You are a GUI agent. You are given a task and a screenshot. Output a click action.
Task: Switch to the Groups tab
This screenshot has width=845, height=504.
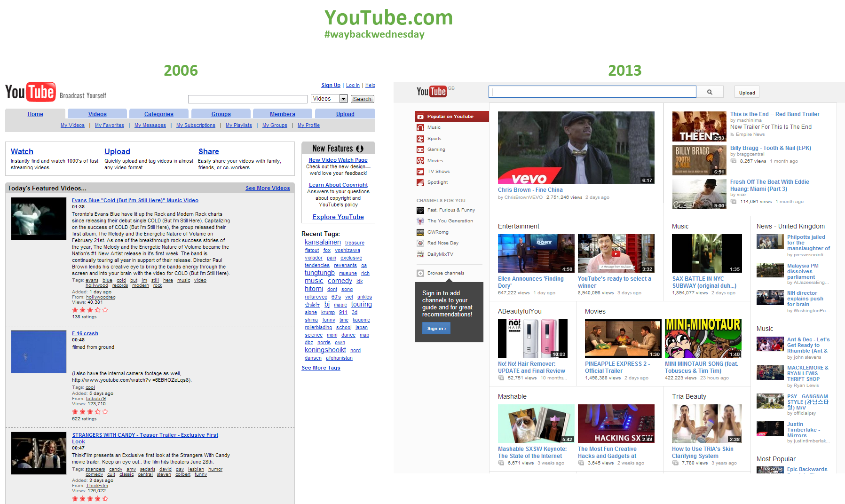click(221, 114)
